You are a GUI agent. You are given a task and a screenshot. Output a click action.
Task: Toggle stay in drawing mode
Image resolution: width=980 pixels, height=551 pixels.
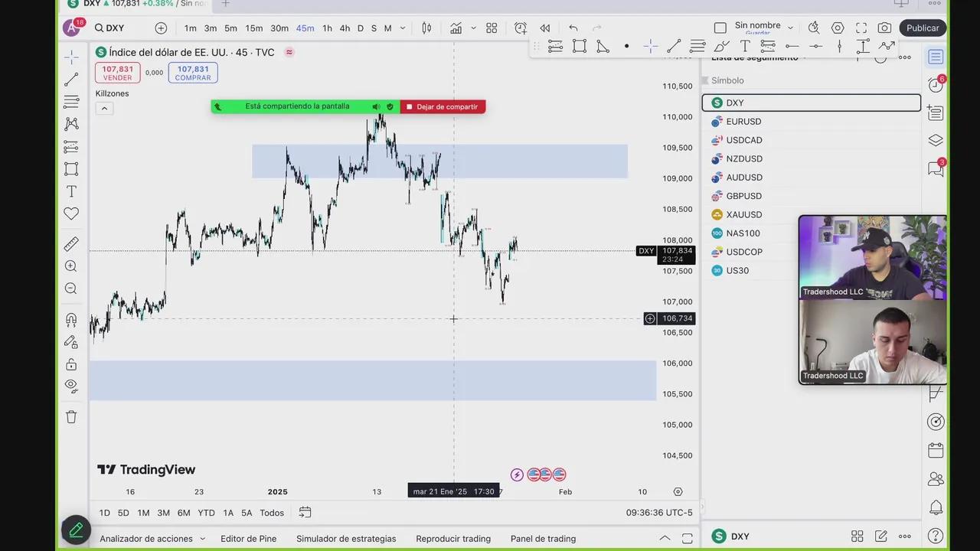71,342
